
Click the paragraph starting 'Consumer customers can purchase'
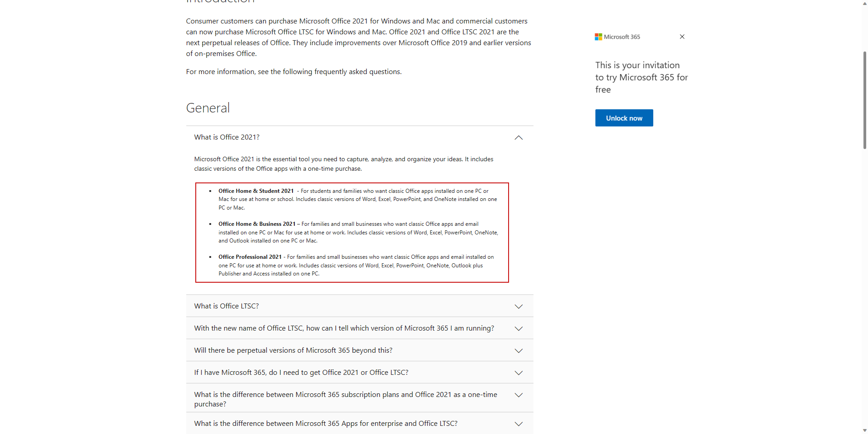click(359, 37)
